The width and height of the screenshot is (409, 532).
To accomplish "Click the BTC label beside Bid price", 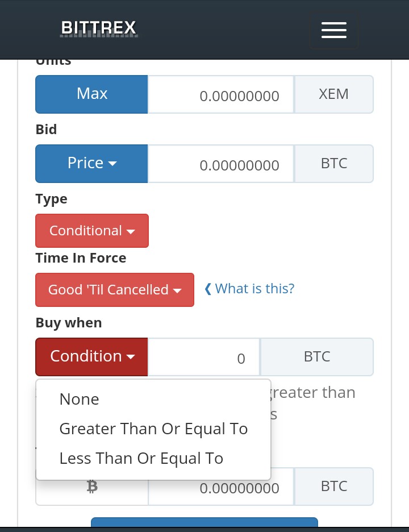I will point(333,164).
